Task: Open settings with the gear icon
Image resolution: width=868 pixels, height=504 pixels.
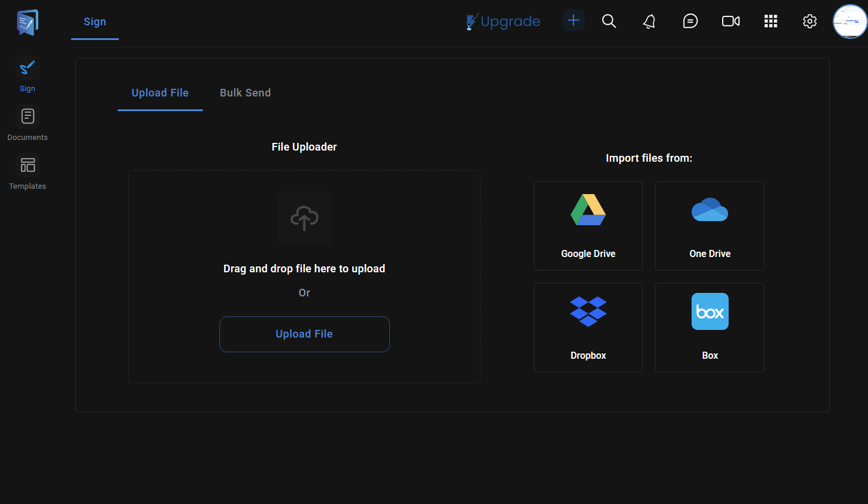Action: [810, 21]
